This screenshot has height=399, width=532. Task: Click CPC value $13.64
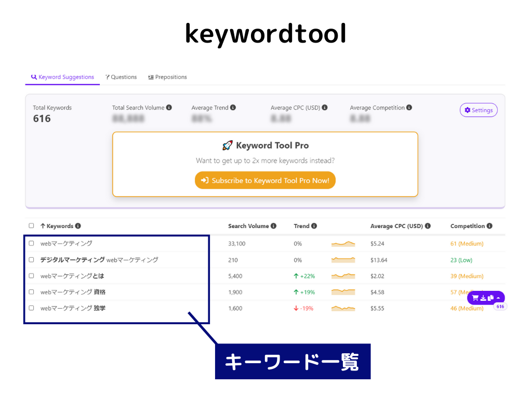pos(379,260)
